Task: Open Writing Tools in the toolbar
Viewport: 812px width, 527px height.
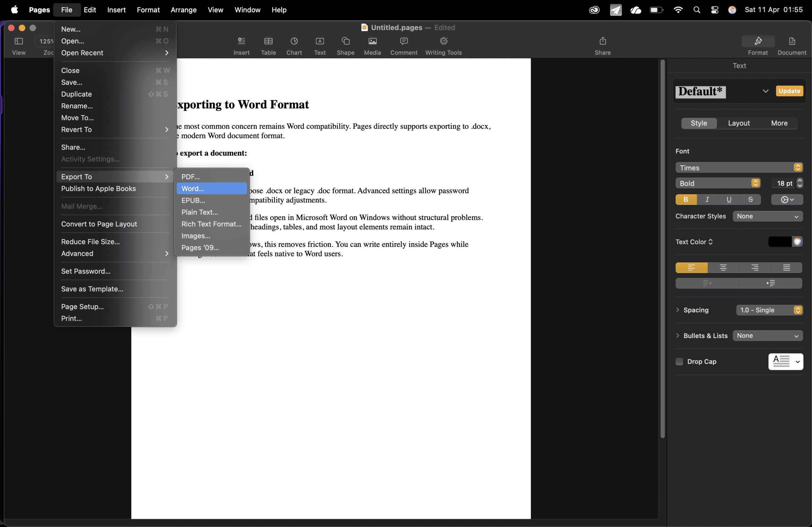Action: [443, 41]
